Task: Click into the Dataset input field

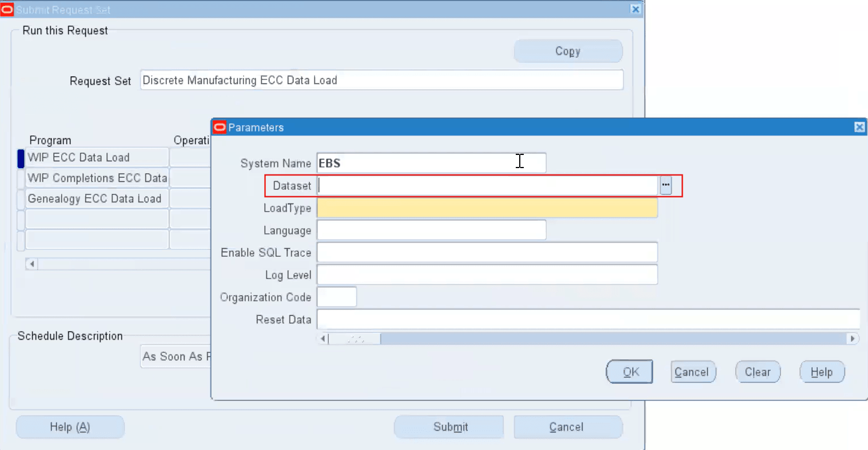Action: click(x=487, y=185)
